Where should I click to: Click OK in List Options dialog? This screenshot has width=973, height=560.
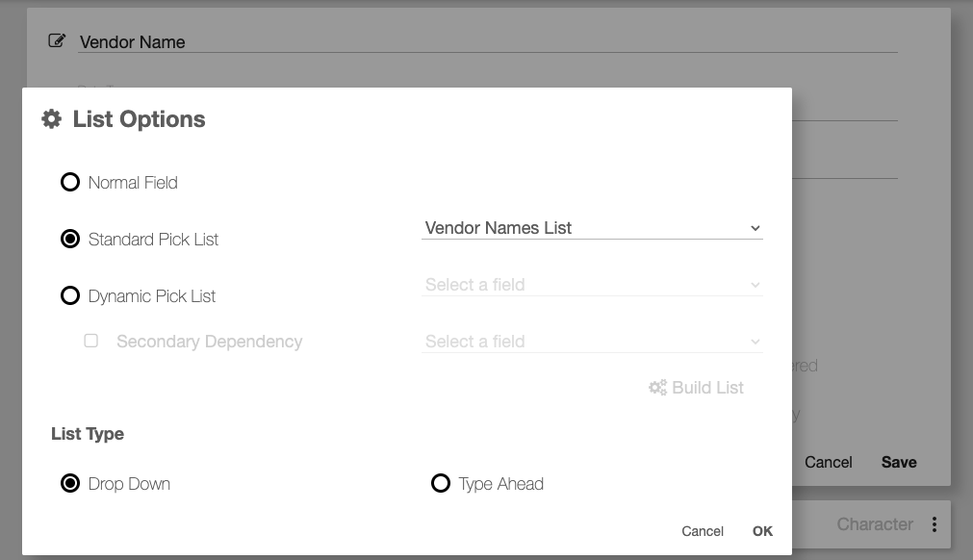click(x=762, y=531)
